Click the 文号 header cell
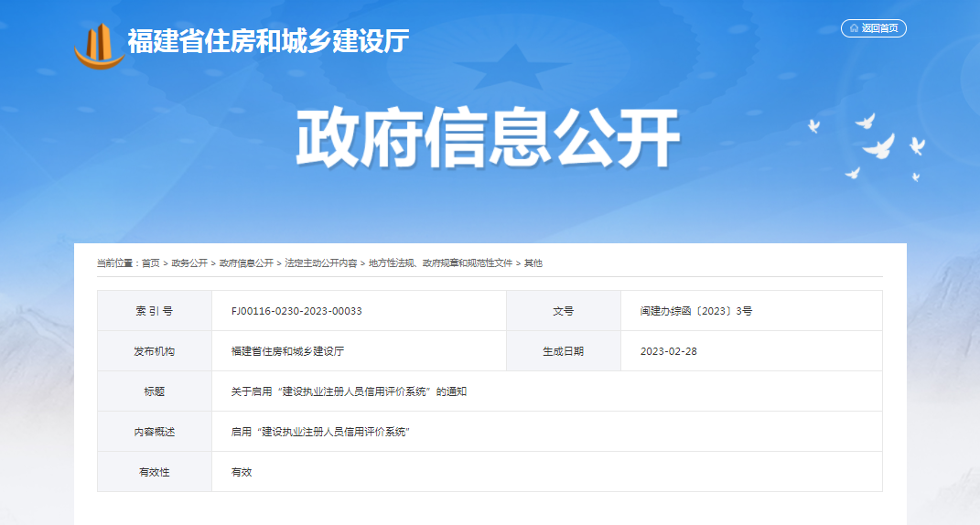 (563, 311)
